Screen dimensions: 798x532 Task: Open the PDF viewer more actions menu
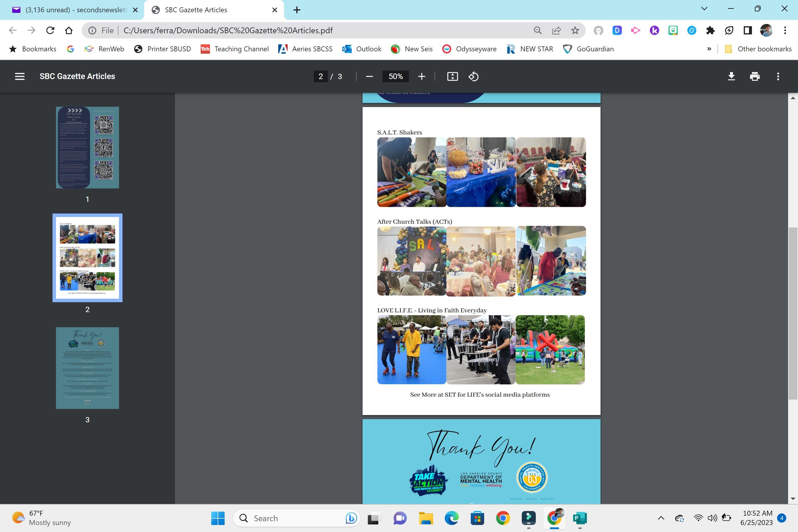tap(778, 76)
